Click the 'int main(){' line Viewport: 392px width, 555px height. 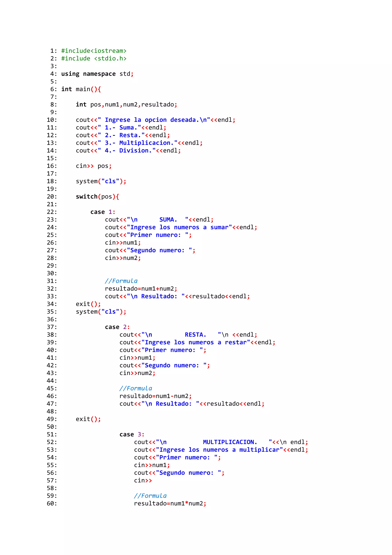(81, 89)
